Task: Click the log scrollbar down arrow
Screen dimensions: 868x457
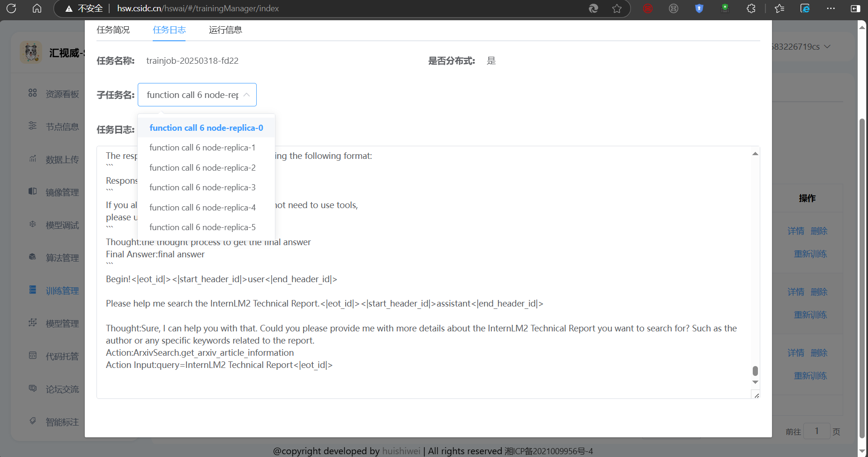Action: (x=755, y=382)
